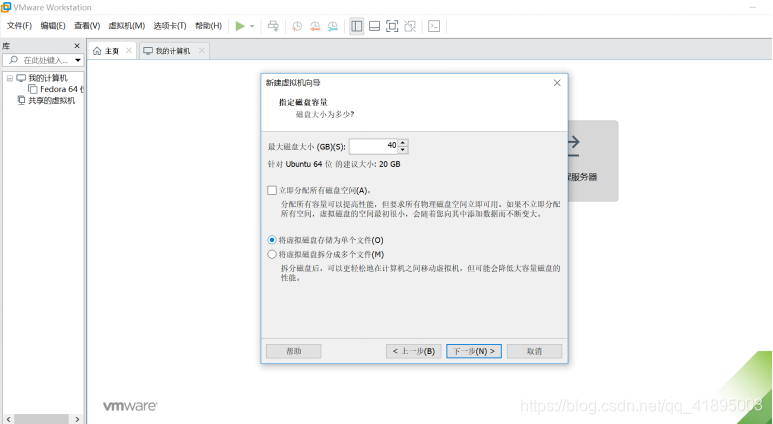773x424 pixels.
Task: Select 将虚拟磁盘存储为单个文件 radio button
Action: pos(272,240)
